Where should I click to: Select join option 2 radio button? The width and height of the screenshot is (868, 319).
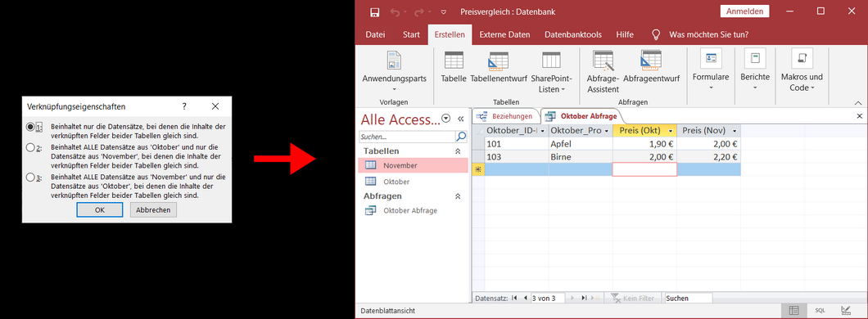tap(30, 147)
